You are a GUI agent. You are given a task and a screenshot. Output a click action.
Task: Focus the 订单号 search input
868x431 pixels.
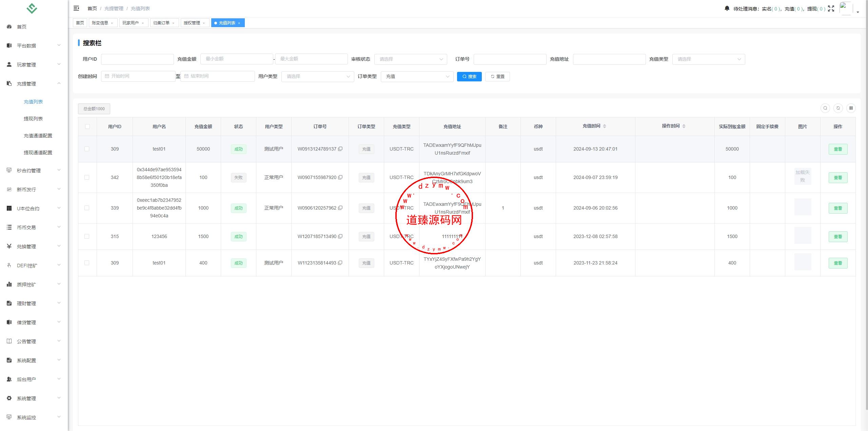[510, 59]
